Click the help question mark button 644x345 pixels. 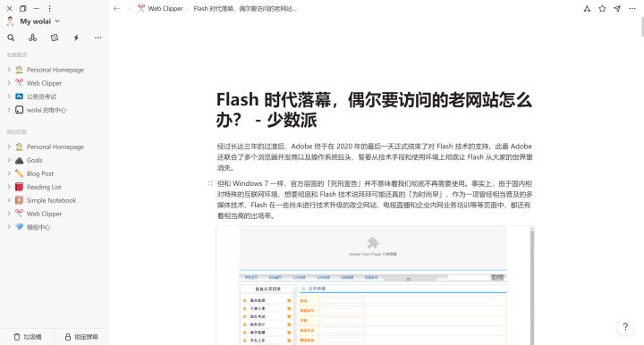point(625,326)
